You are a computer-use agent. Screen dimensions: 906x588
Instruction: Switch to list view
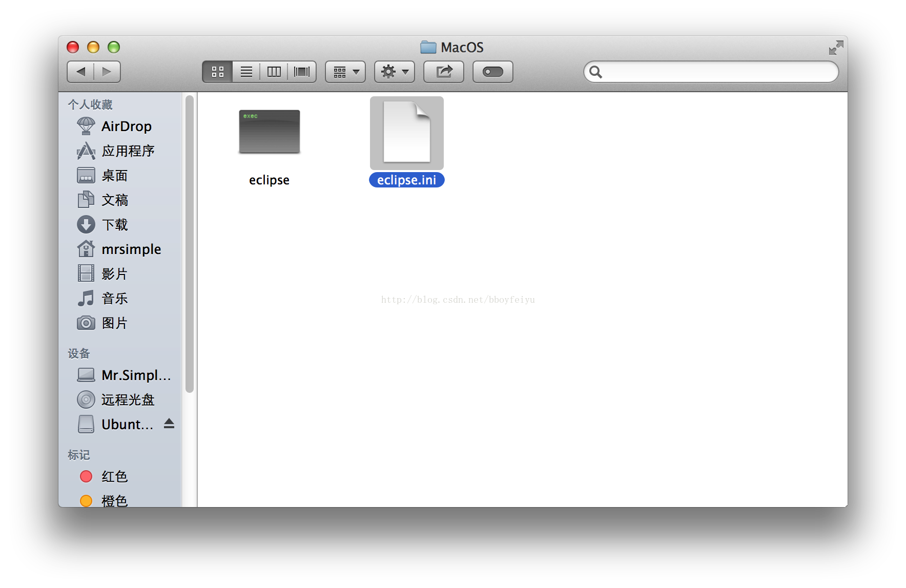(246, 72)
